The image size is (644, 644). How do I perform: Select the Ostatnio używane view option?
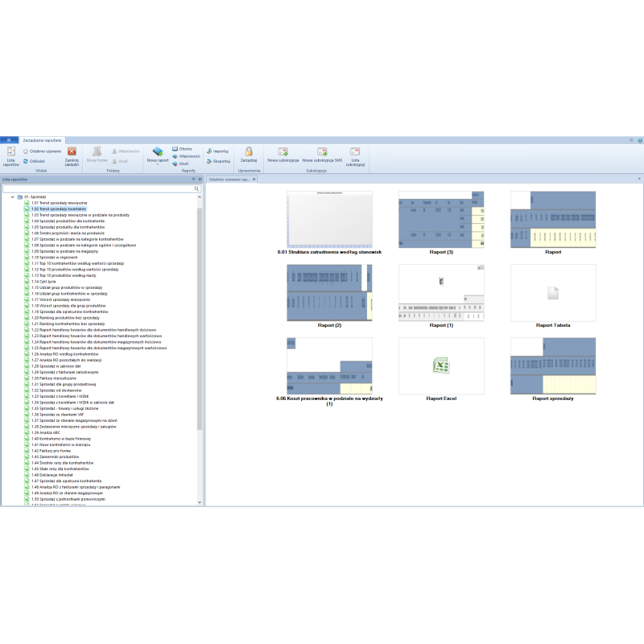click(43, 151)
